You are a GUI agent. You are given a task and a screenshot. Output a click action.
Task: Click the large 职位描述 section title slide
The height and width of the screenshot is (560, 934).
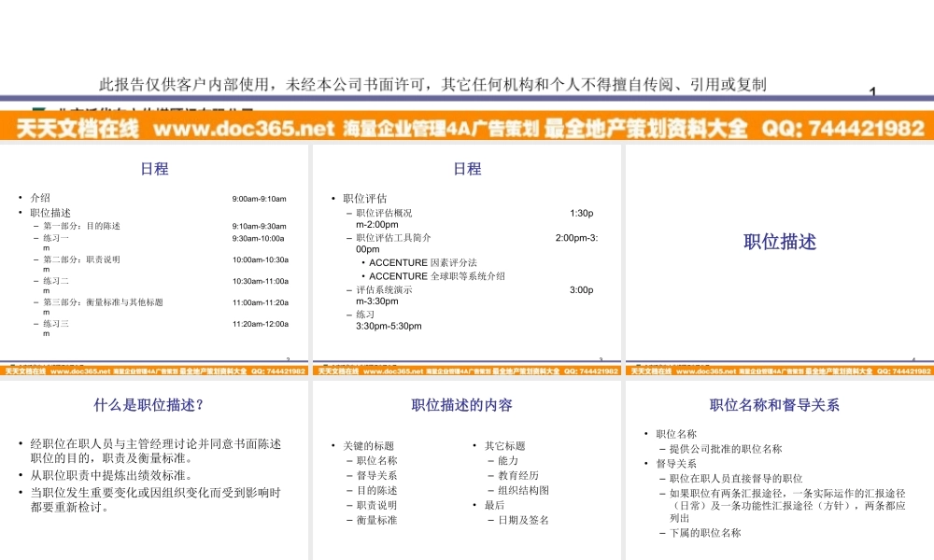(x=780, y=243)
